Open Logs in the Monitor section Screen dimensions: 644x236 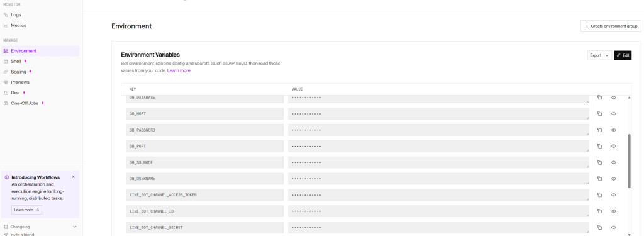(x=16, y=15)
